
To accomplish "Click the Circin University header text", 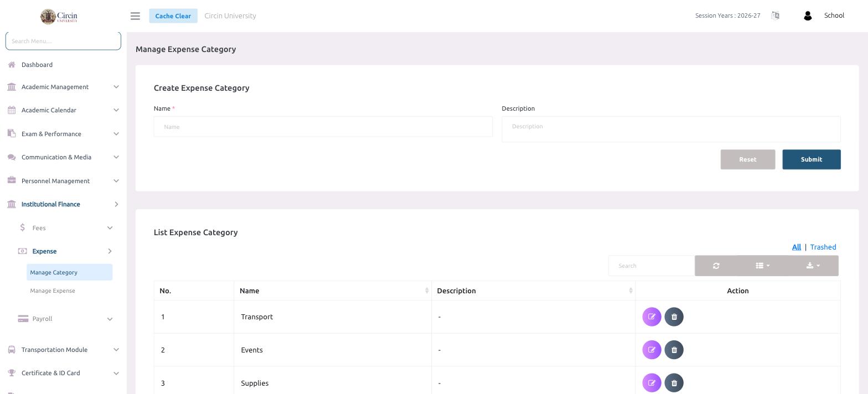I will [230, 15].
